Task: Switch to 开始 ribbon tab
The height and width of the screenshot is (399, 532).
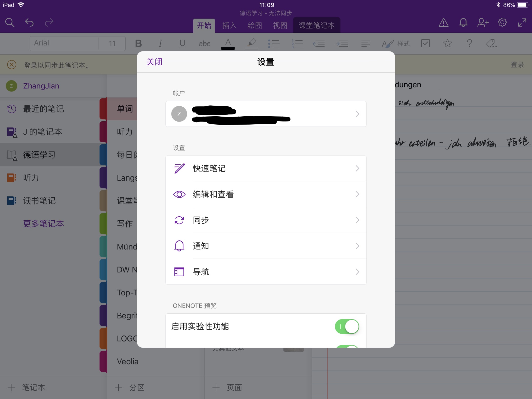Action: pos(204,26)
